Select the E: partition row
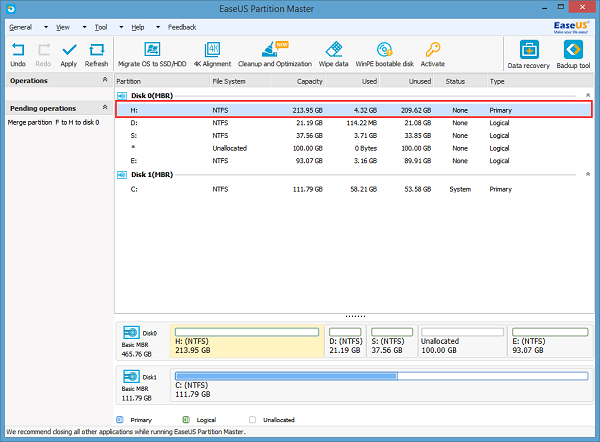600x442 pixels. click(354, 161)
